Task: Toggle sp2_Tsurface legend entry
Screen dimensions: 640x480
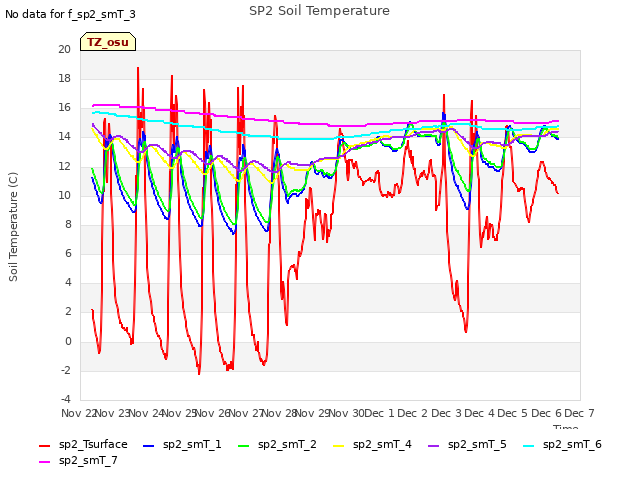Action: 83,444
